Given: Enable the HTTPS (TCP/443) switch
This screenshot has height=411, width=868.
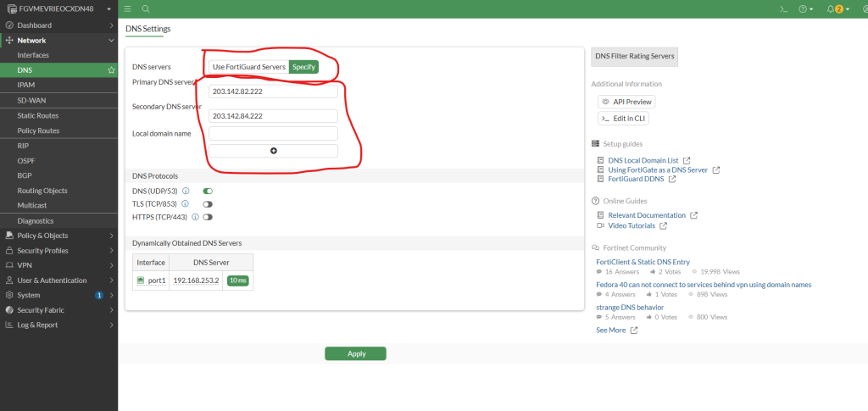Looking at the screenshot, I should (208, 217).
